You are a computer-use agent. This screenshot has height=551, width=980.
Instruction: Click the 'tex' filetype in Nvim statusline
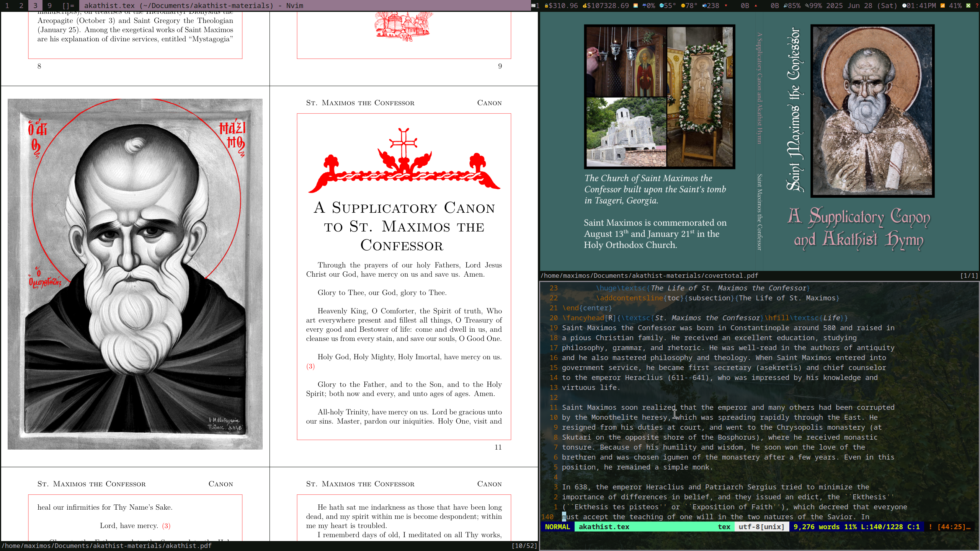(724, 527)
